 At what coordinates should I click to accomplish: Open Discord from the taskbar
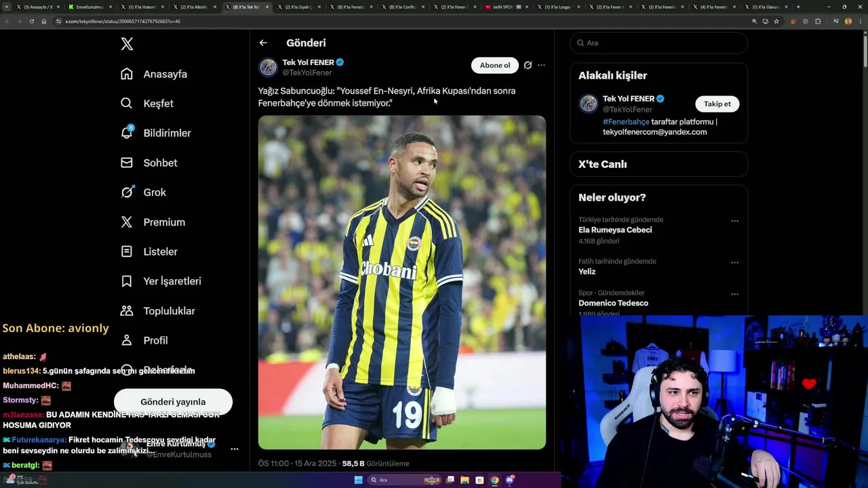point(509,480)
